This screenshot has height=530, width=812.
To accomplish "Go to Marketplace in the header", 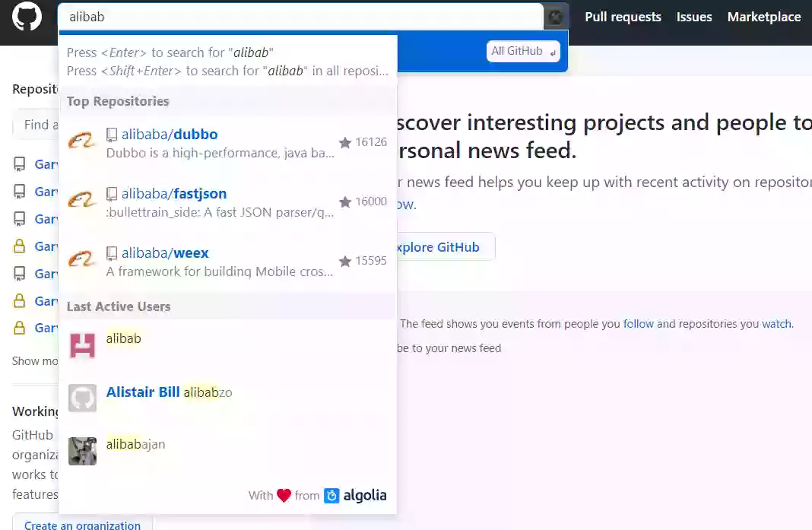I will tap(764, 17).
